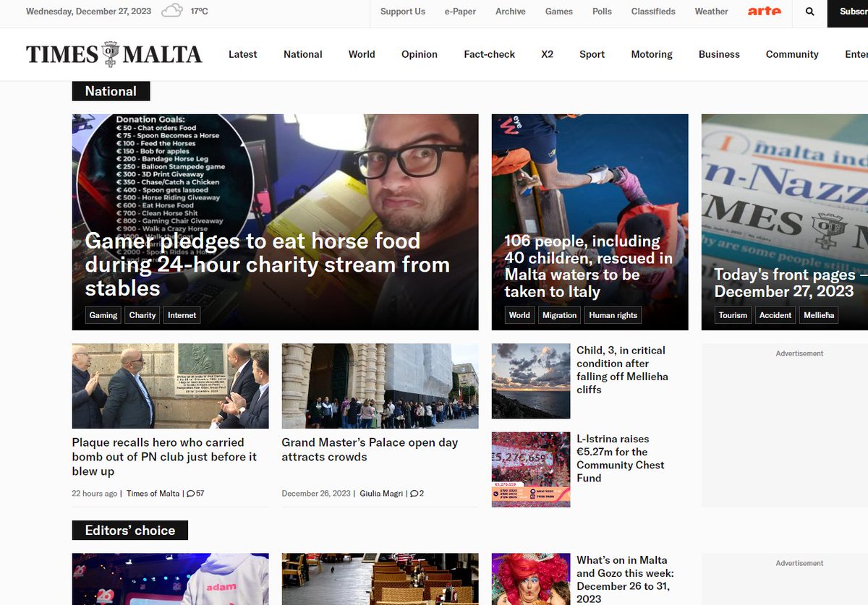
Task: Open Support Us link
Action: (403, 12)
